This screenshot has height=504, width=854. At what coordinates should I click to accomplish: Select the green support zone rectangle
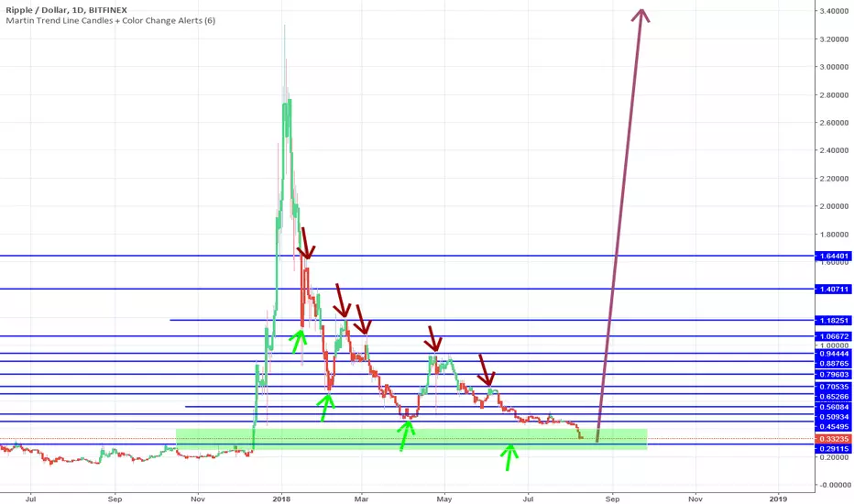411,439
